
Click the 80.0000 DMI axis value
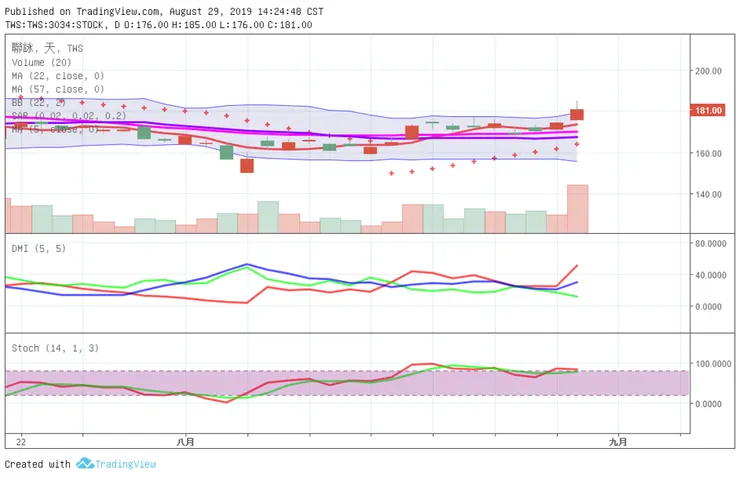coord(710,243)
